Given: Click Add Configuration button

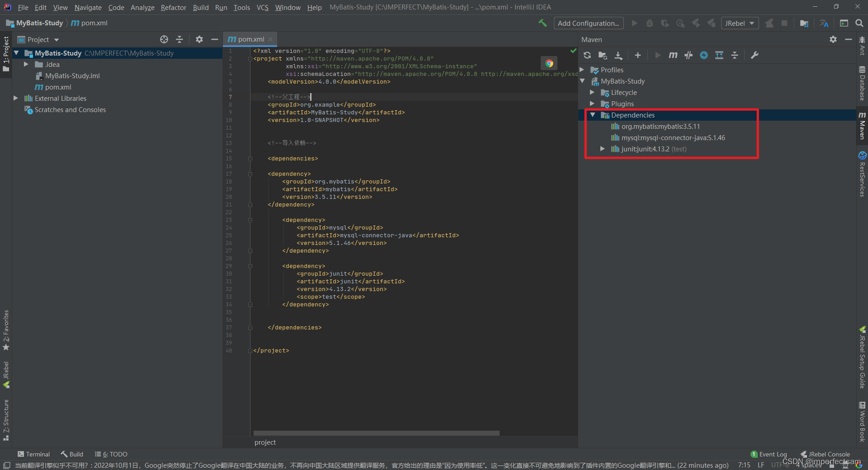Looking at the screenshot, I should point(589,23).
